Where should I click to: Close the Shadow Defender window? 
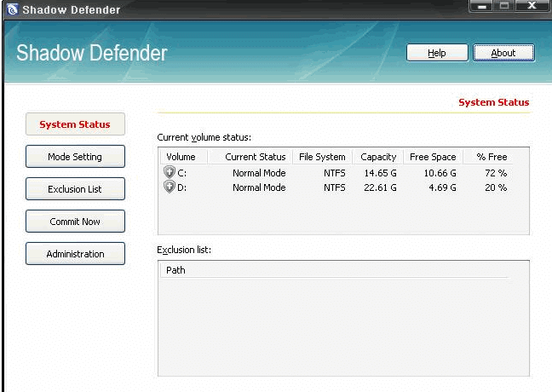click(532, 6)
